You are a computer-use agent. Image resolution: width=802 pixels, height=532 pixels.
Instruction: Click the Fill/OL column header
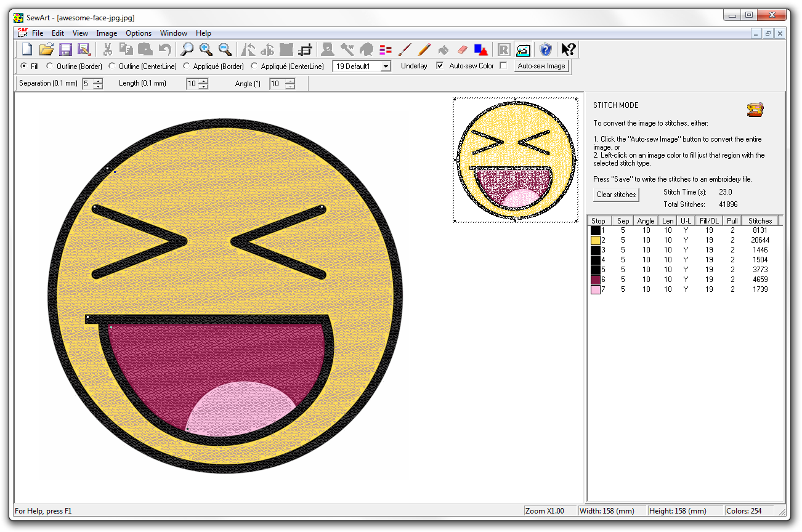pyautogui.click(x=709, y=220)
